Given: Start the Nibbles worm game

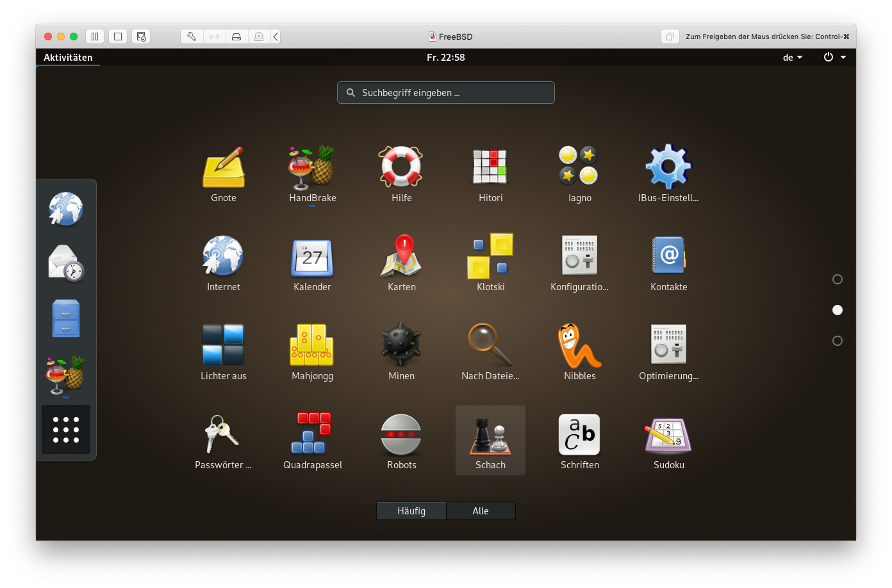Looking at the screenshot, I should tap(579, 350).
